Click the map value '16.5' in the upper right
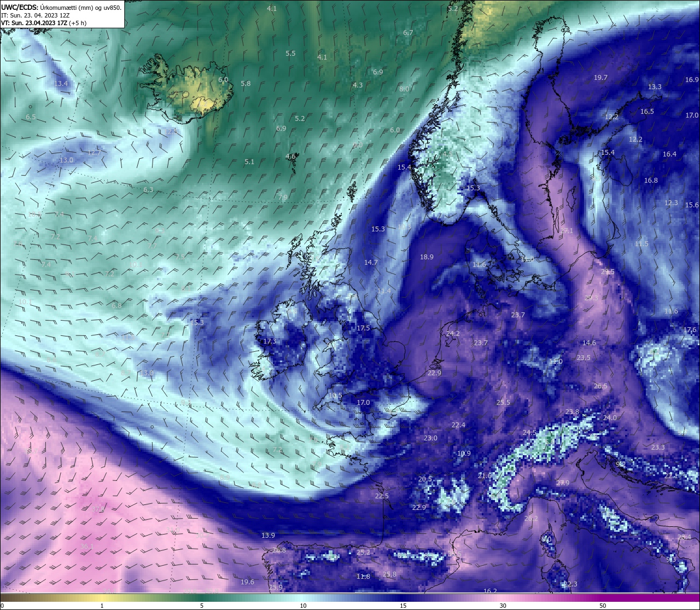 pyautogui.click(x=647, y=112)
